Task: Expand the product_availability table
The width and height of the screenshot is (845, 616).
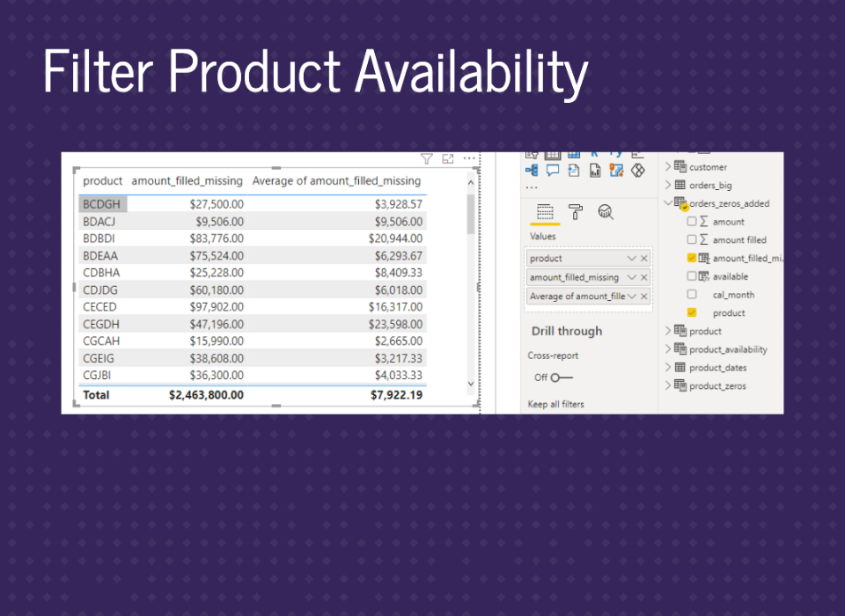Action: tap(668, 349)
